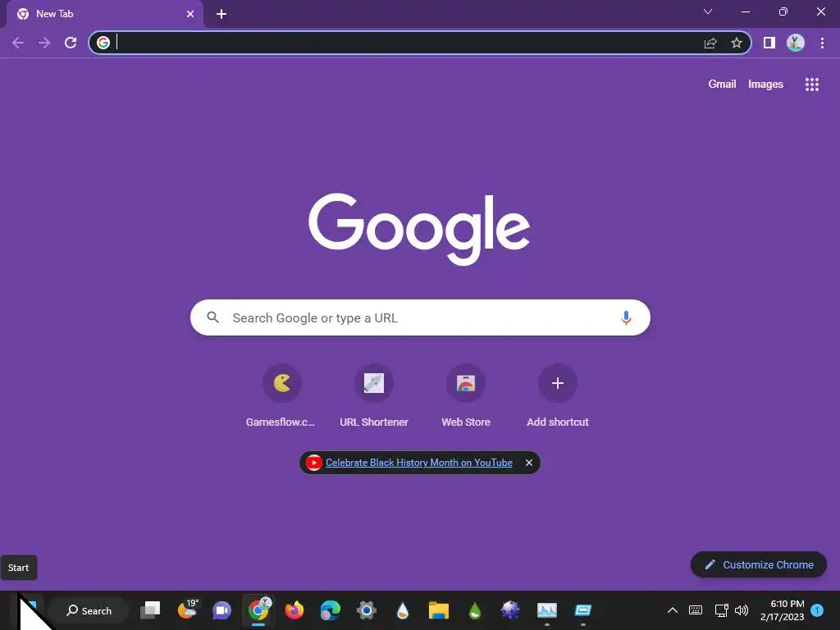Close the New Tab tab

click(x=190, y=14)
